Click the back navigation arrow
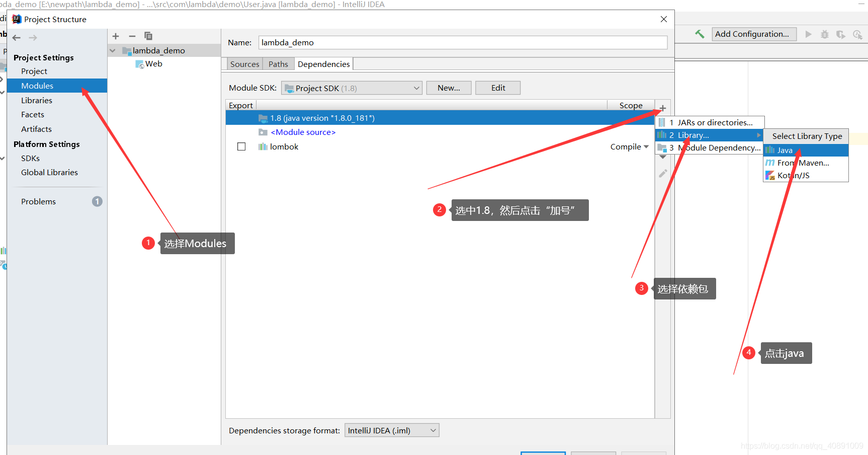 (17, 38)
